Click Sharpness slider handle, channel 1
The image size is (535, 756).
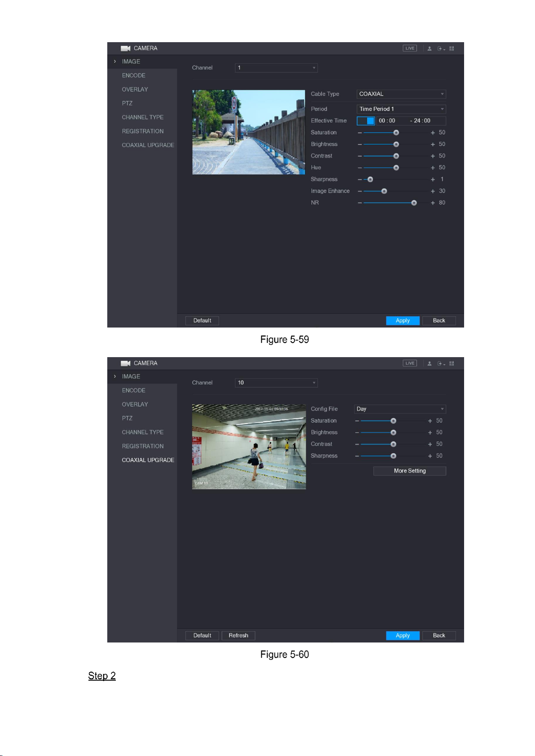[370, 179]
